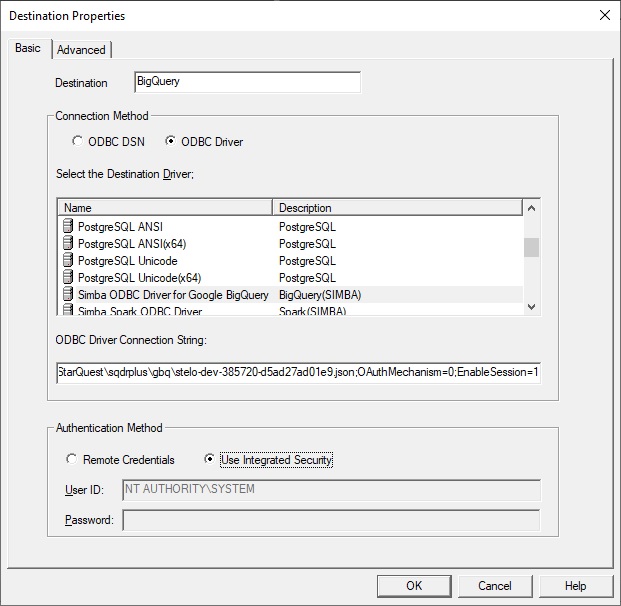The image size is (621, 606).
Task: Enable Use Integrated Security option
Action: tap(210, 460)
